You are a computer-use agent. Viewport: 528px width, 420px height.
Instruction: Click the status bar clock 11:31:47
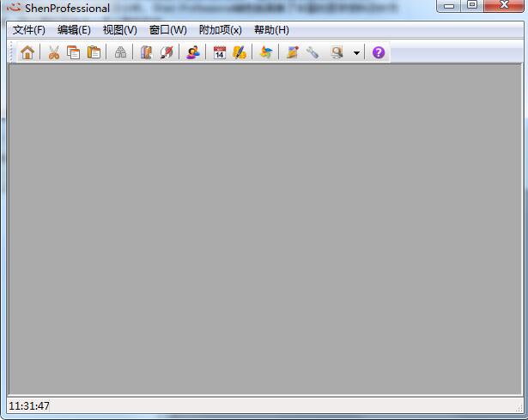(x=29, y=405)
